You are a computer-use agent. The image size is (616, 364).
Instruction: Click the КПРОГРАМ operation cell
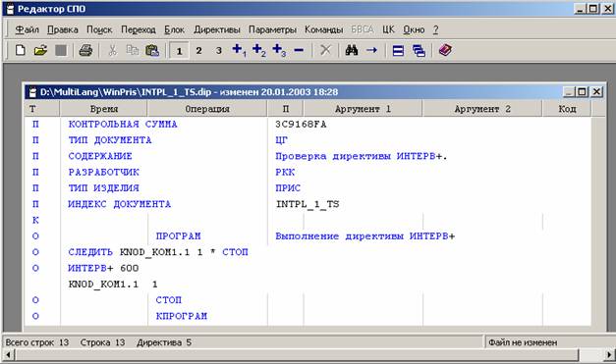(x=182, y=316)
